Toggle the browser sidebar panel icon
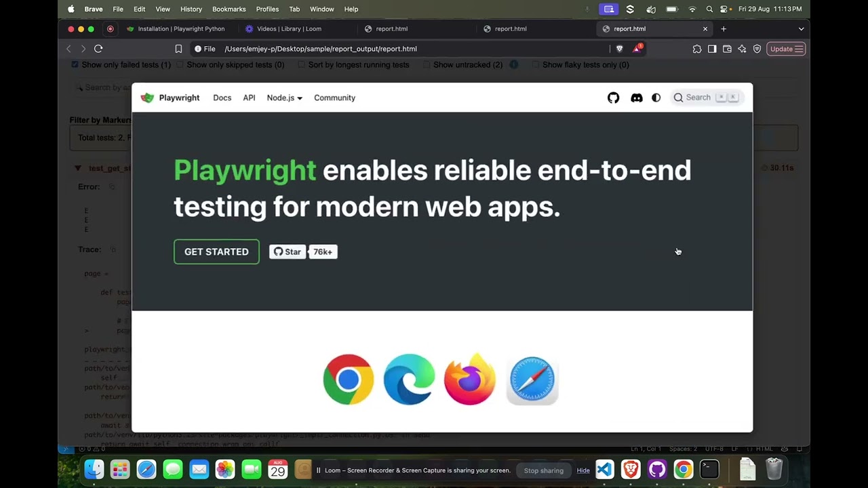Image resolution: width=868 pixels, height=488 pixels. (712, 49)
